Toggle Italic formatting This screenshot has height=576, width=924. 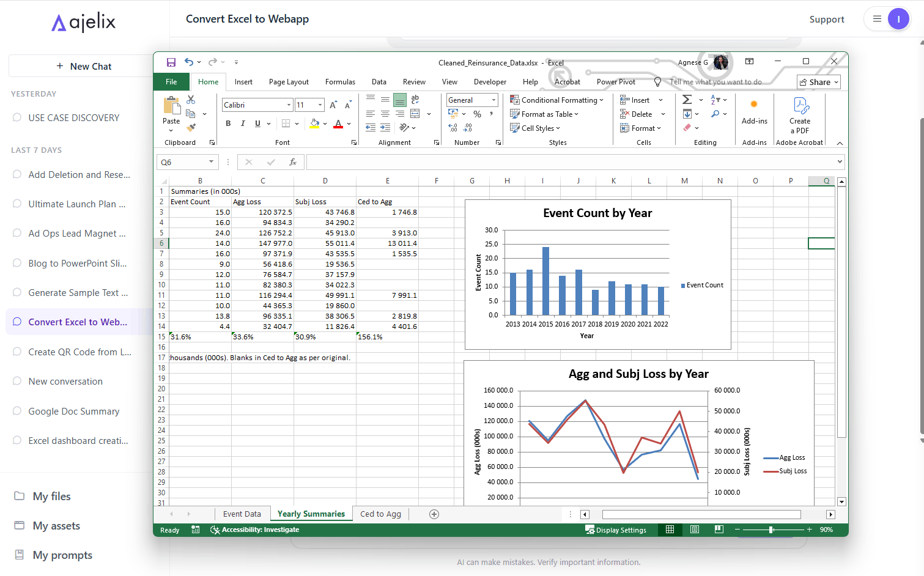tap(242, 123)
